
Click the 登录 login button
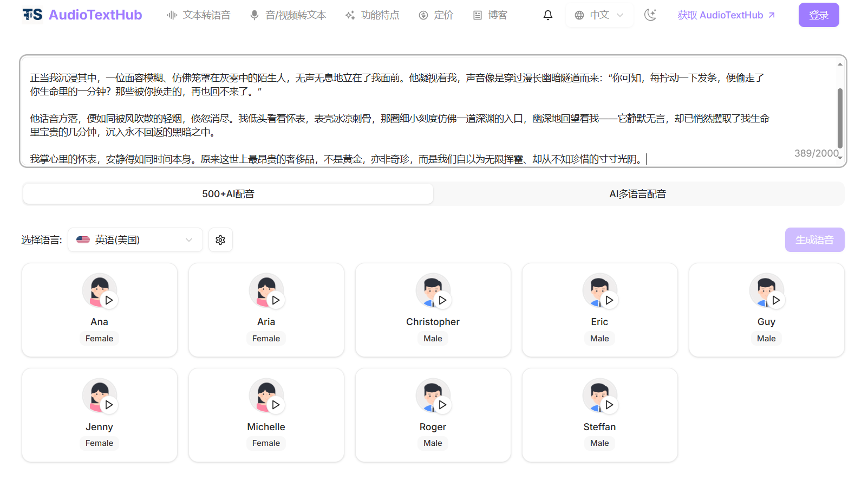[818, 15]
